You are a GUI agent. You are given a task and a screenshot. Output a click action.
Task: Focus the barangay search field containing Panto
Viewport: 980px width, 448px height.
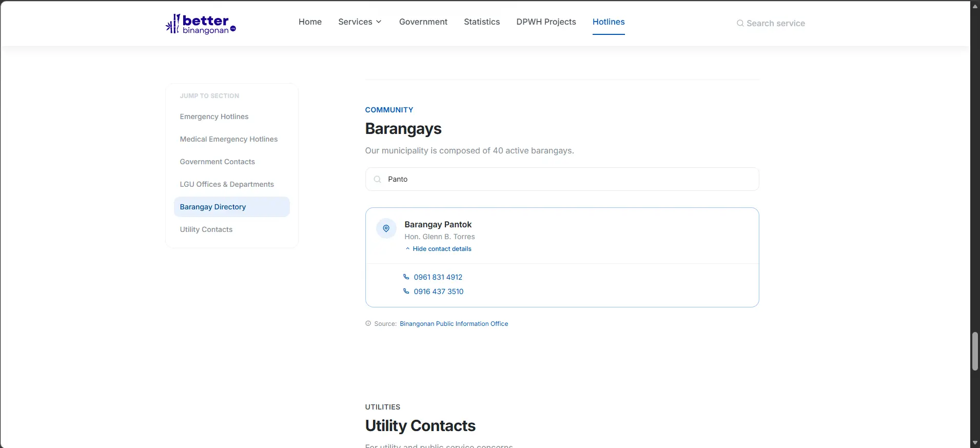click(x=562, y=179)
